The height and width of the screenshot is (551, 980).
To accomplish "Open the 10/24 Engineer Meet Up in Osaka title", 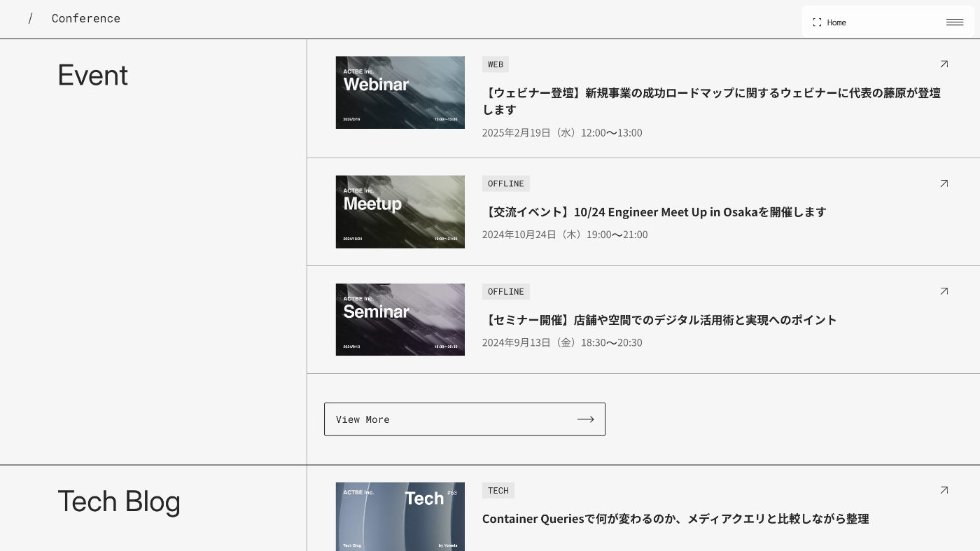I will coord(654,211).
